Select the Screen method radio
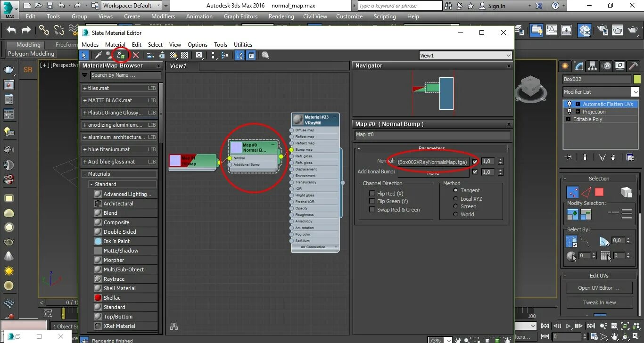Image resolution: width=644 pixels, height=343 pixels. pos(455,206)
